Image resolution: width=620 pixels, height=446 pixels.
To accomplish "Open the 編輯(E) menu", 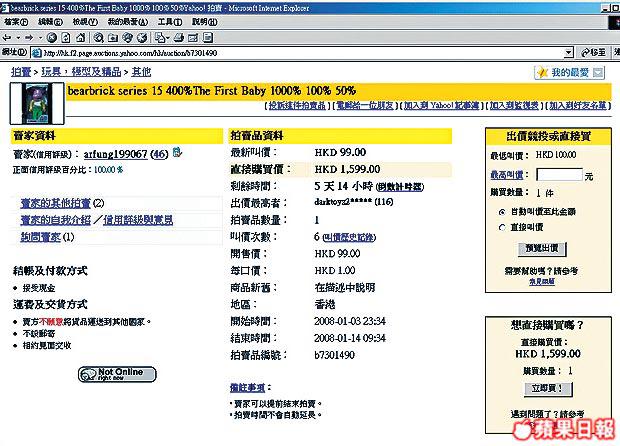I will click(x=50, y=22).
